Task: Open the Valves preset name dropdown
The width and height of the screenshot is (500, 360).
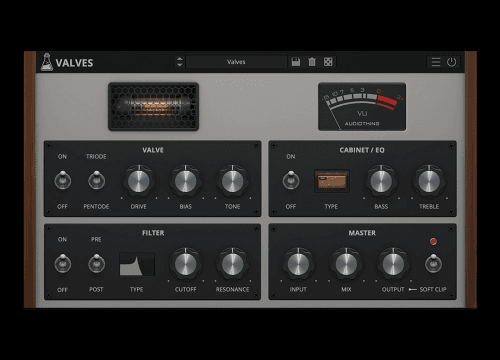Action: click(236, 62)
